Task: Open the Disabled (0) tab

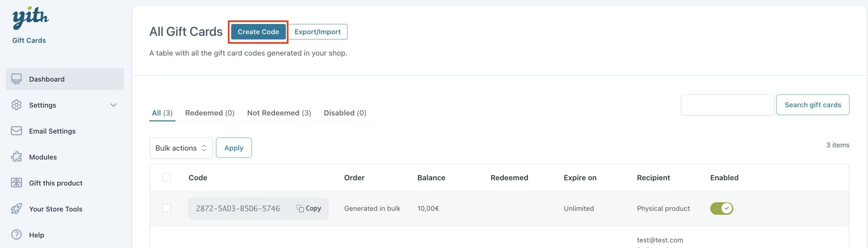Action: tap(345, 113)
